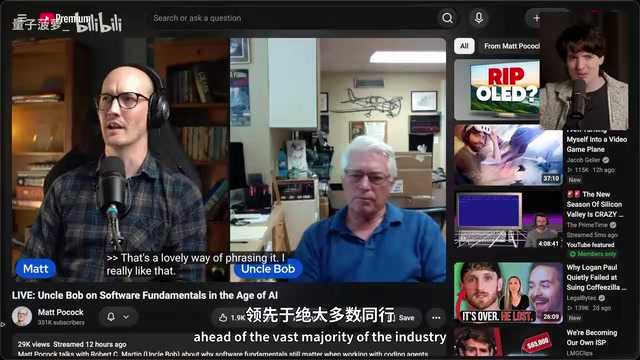The height and width of the screenshot is (360, 640).
Task: Select the 'All' filter chip
Action: (464, 46)
